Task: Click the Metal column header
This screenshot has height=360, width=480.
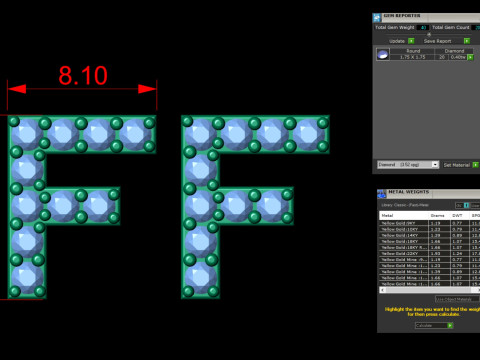Action: pos(404,216)
